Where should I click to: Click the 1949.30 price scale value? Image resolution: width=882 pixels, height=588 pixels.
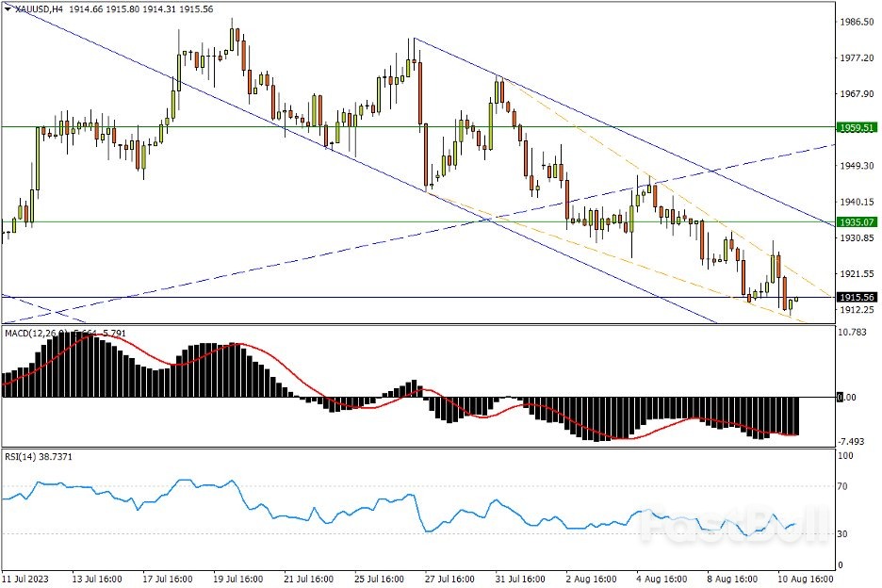point(857,166)
